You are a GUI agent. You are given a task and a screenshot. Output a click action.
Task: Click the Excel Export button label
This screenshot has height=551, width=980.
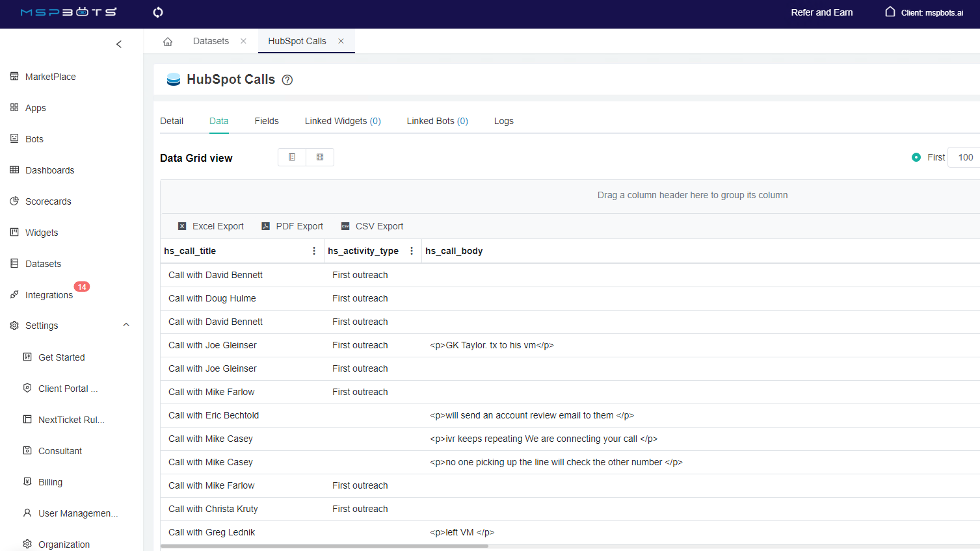click(218, 226)
